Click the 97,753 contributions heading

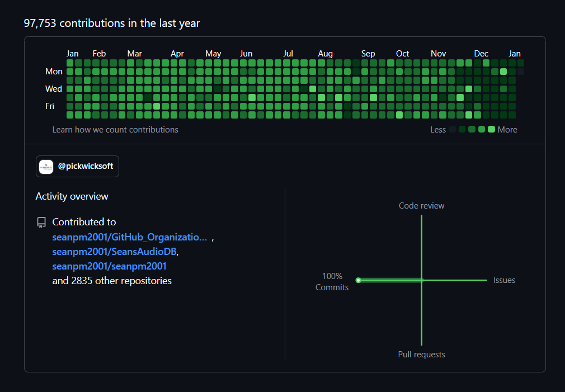[x=112, y=23]
